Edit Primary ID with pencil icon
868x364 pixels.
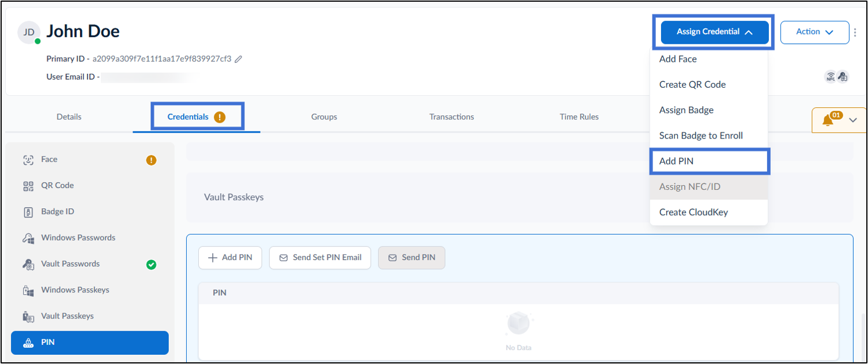[239, 59]
